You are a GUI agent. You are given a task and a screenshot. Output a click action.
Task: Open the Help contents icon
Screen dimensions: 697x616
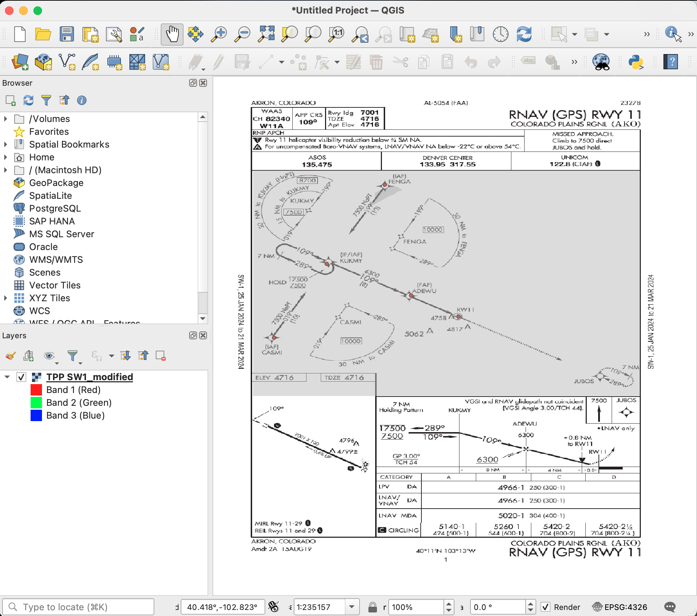[671, 62]
